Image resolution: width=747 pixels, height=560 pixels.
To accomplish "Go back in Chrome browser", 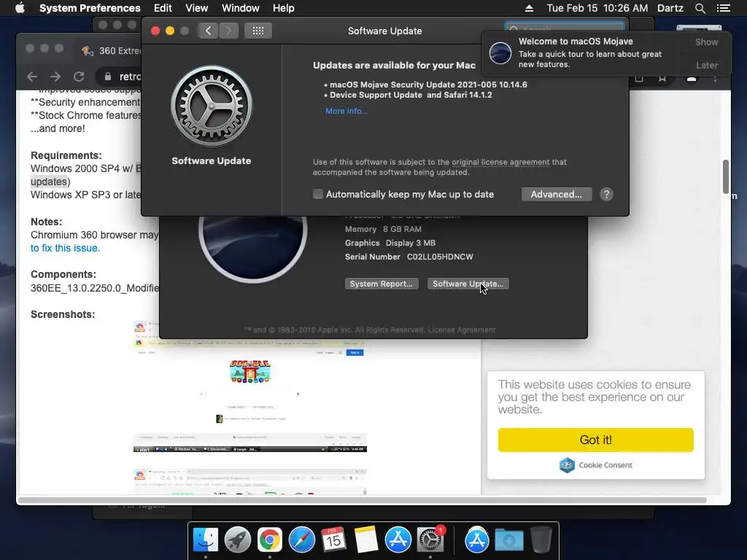I will point(32,77).
